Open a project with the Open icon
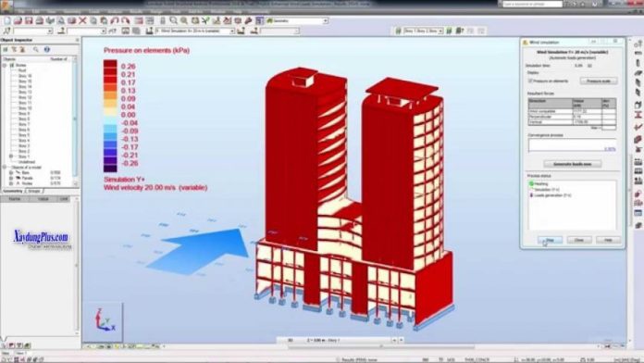Viewport: 644px width, 363px height. pos(18,20)
